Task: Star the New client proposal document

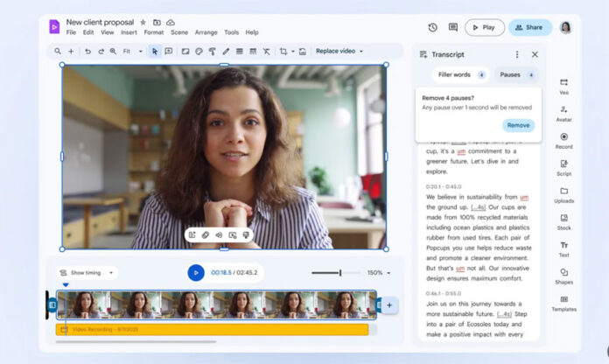Action: pyautogui.click(x=143, y=23)
